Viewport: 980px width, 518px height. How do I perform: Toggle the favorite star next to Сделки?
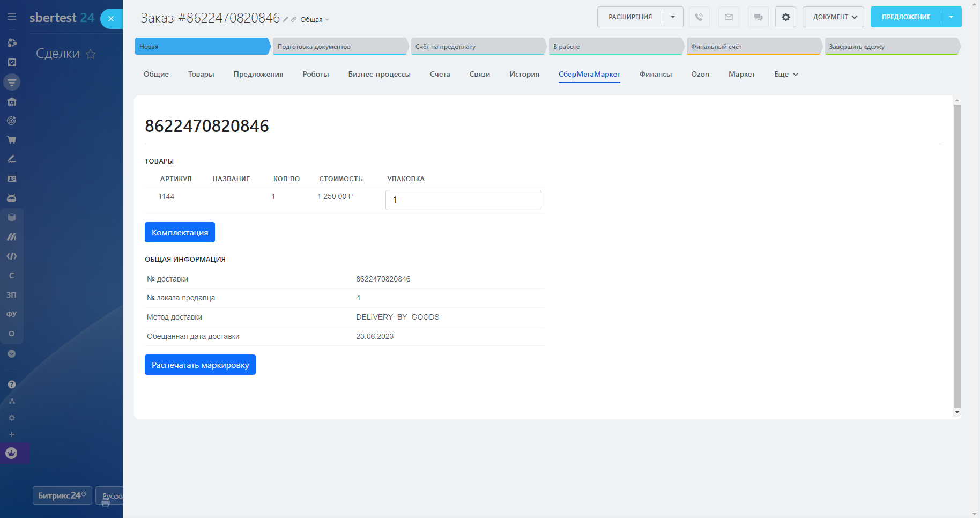91,54
